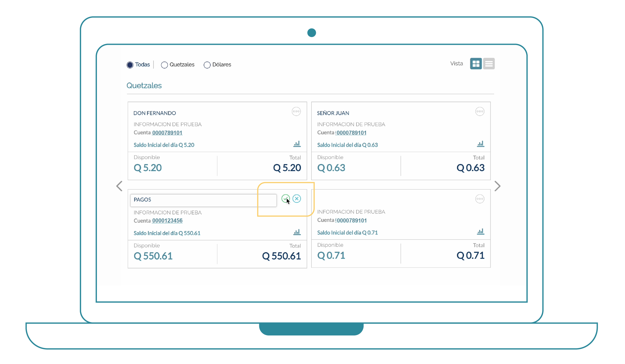Screen dimensions: 625x364
Task: Select the Dólares radio button
Action: (x=207, y=65)
